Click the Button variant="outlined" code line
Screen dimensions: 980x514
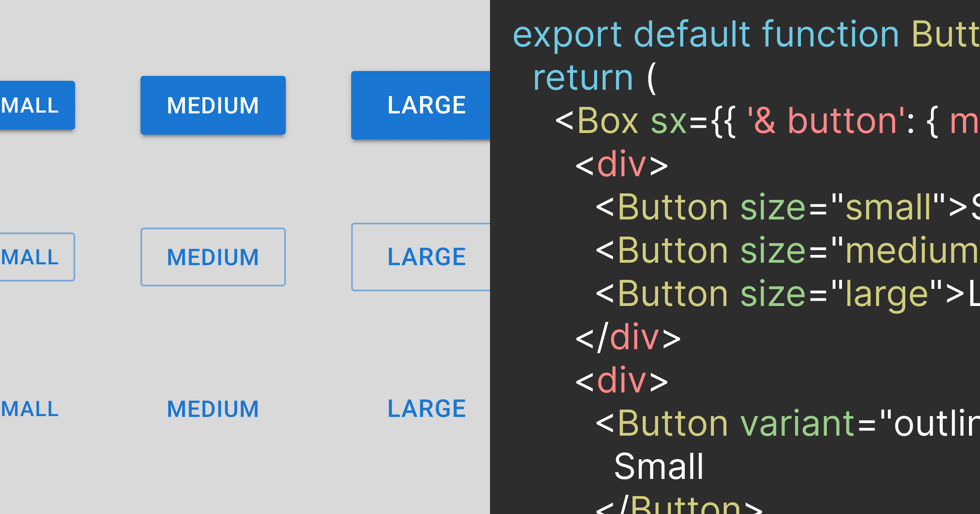784,424
